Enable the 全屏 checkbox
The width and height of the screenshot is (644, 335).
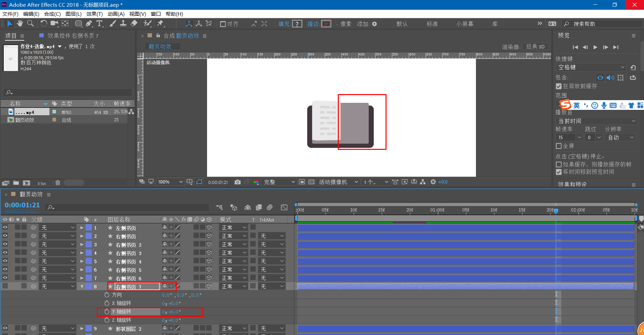[559, 146]
